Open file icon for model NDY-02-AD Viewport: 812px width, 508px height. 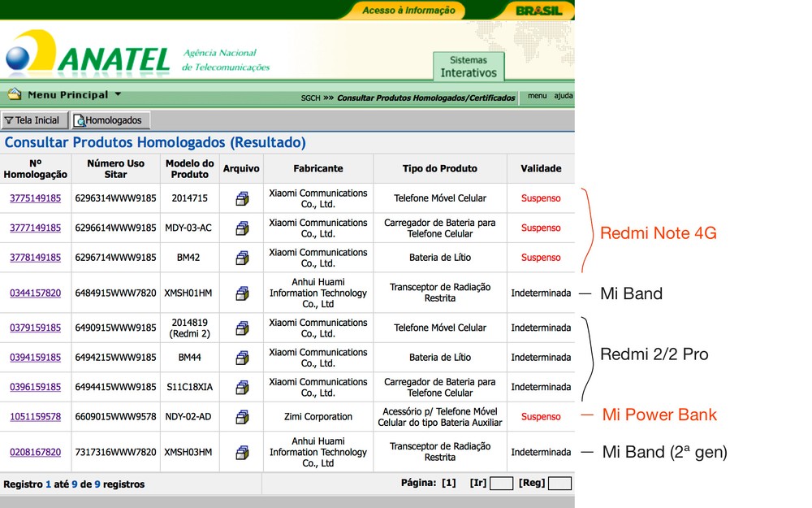click(242, 417)
